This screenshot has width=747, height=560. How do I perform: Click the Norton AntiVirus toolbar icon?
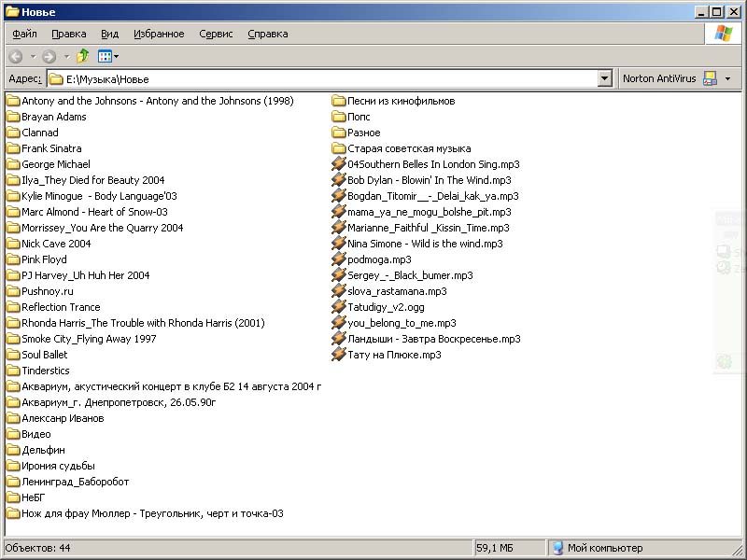click(710, 79)
